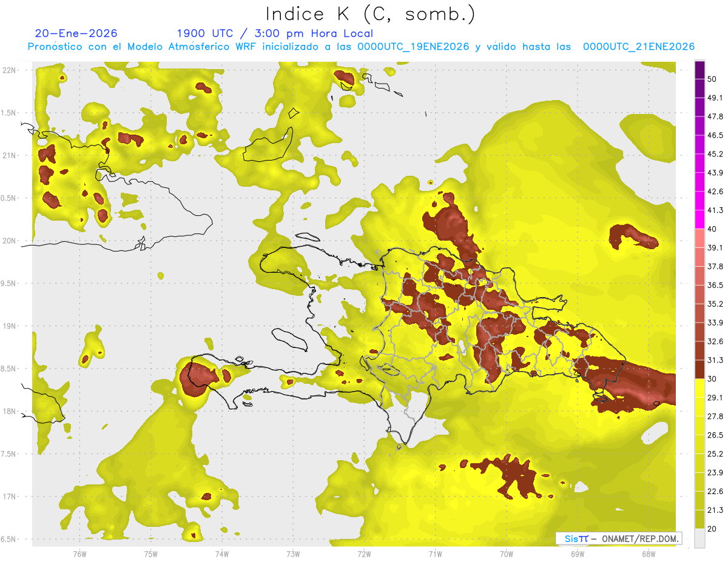Click the '68W' longitude axis label
The width and height of the screenshot is (728, 562).
coord(649,554)
